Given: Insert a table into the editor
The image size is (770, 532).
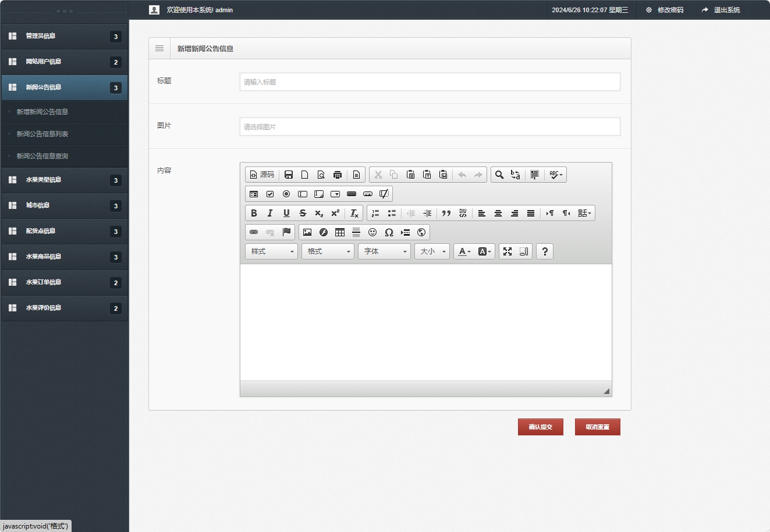Looking at the screenshot, I should tap(340, 232).
